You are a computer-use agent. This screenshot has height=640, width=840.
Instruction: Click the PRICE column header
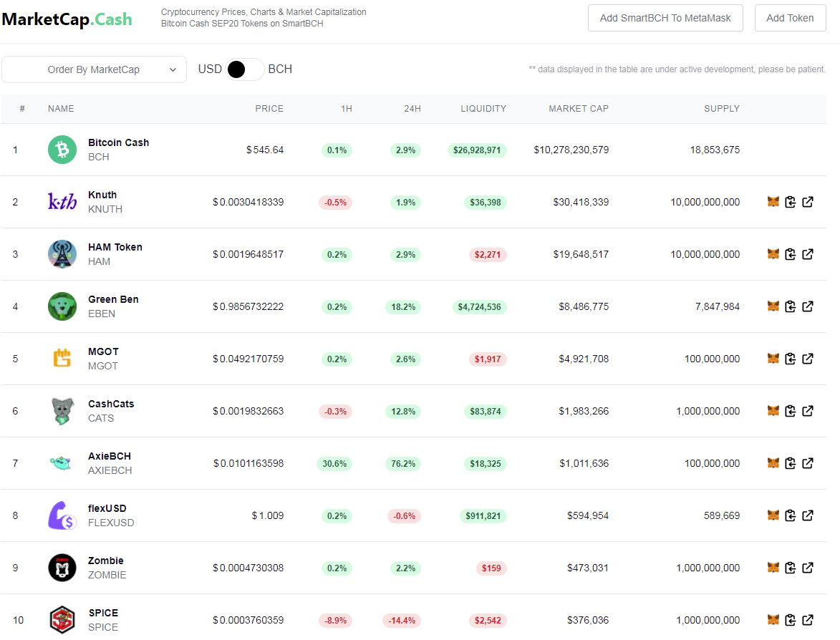[x=269, y=109]
